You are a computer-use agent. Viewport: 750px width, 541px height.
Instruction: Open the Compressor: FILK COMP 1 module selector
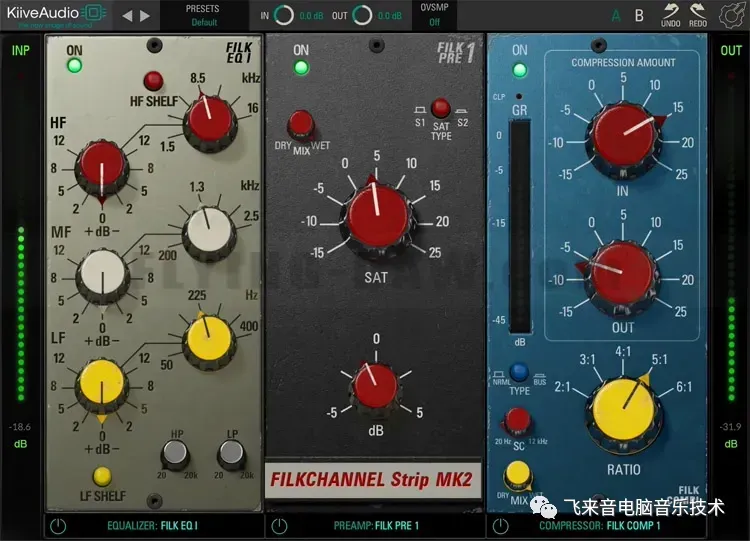[x=600, y=526]
